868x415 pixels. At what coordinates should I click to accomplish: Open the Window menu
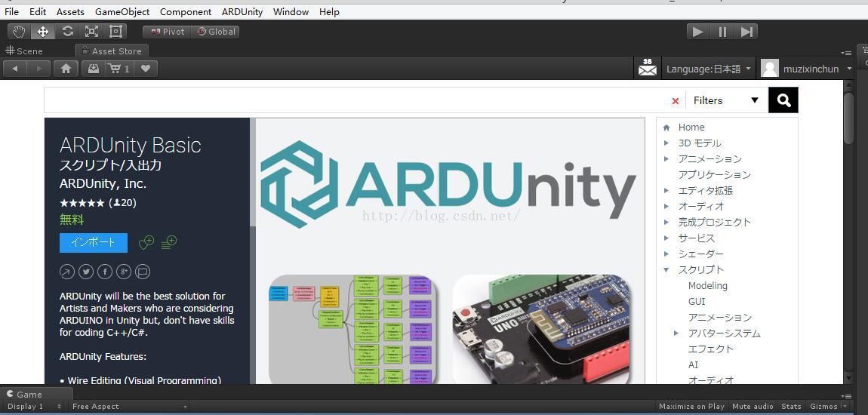[291, 11]
